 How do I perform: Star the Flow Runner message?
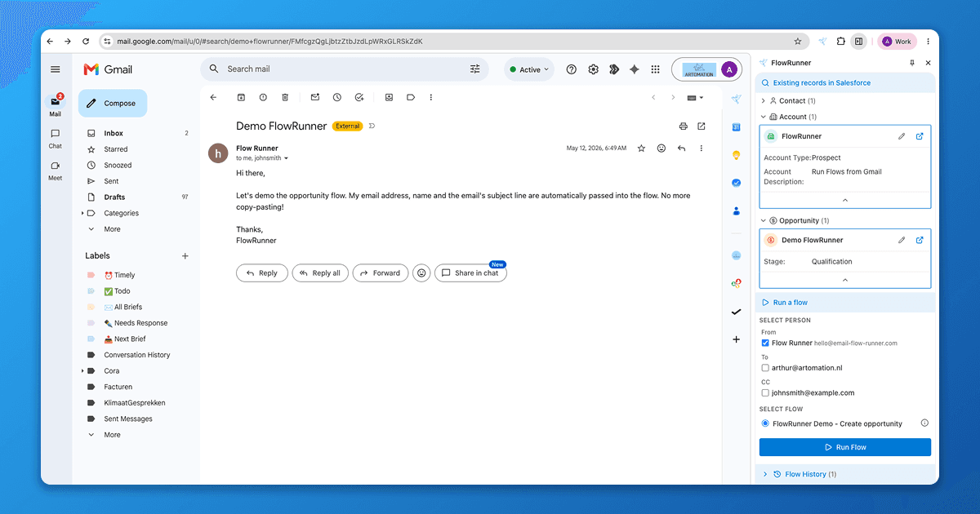click(642, 148)
